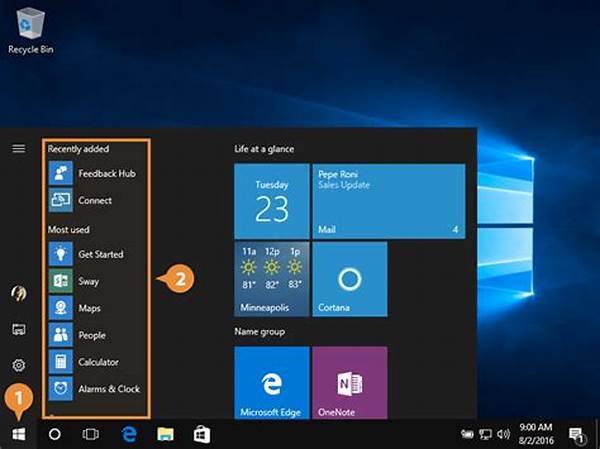
Task: Open File Explorer on taskbar
Action: (x=165, y=434)
